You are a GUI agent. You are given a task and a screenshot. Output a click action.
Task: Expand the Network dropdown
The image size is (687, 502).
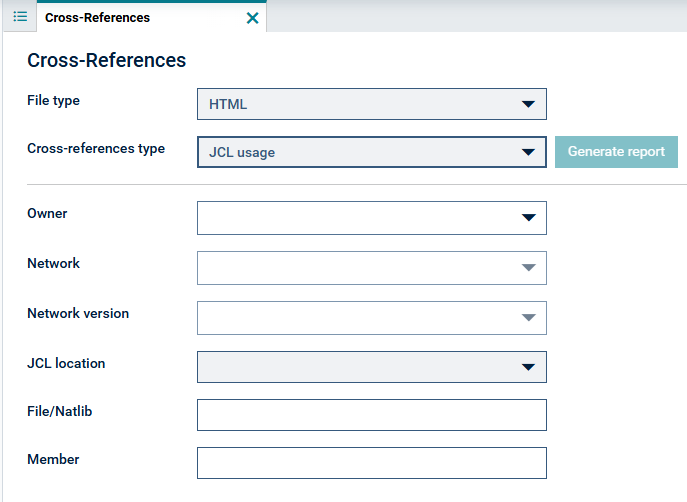pyautogui.click(x=372, y=268)
